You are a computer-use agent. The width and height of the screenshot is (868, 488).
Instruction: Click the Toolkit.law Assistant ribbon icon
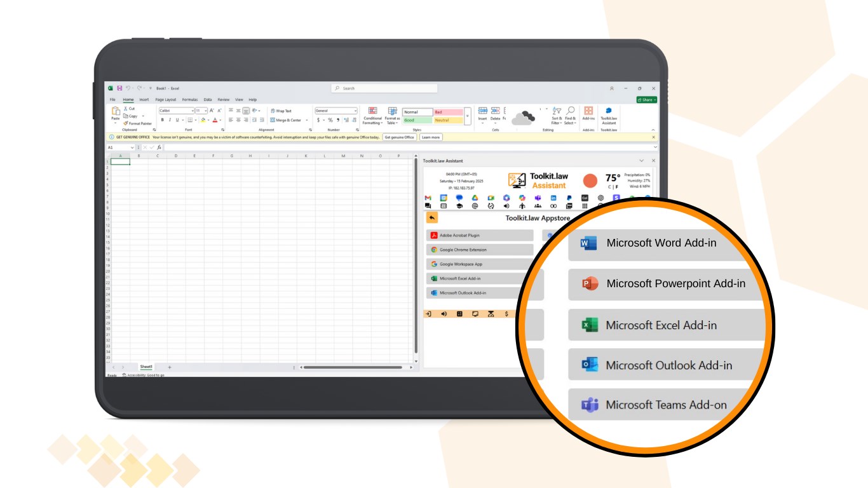609,116
